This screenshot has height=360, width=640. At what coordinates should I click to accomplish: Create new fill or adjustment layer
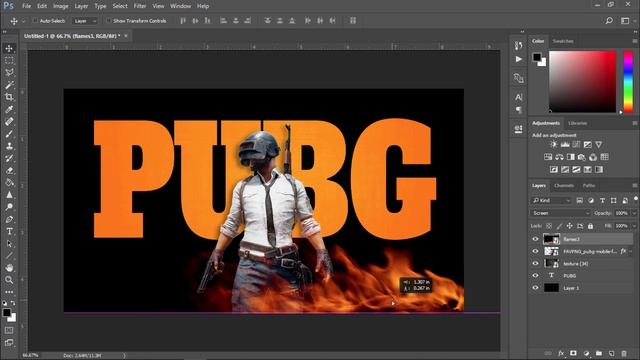[x=586, y=353]
